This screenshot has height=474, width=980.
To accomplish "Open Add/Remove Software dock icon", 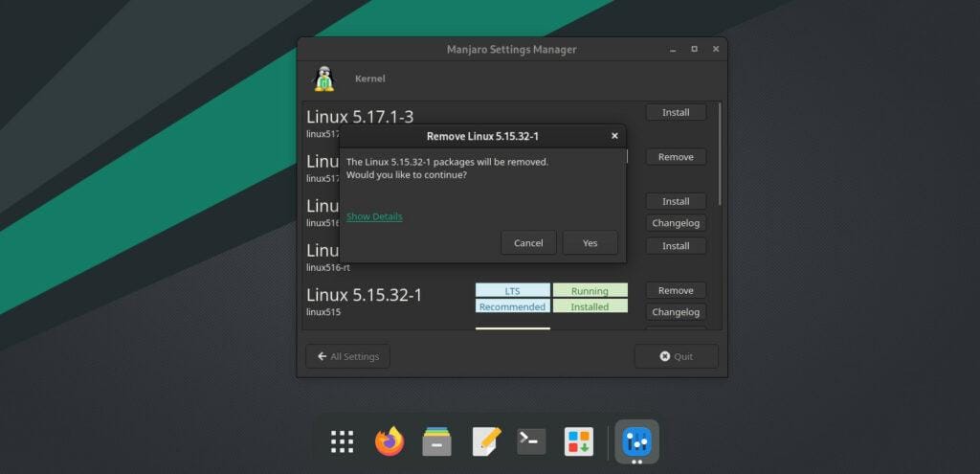I will coord(579,441).
